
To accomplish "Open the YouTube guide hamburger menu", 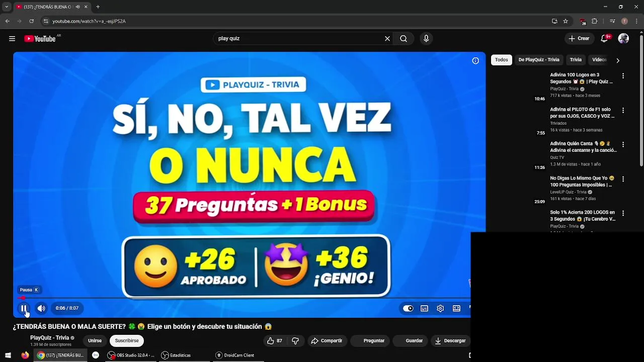I will pyautogui.click(x=12, y=39).
